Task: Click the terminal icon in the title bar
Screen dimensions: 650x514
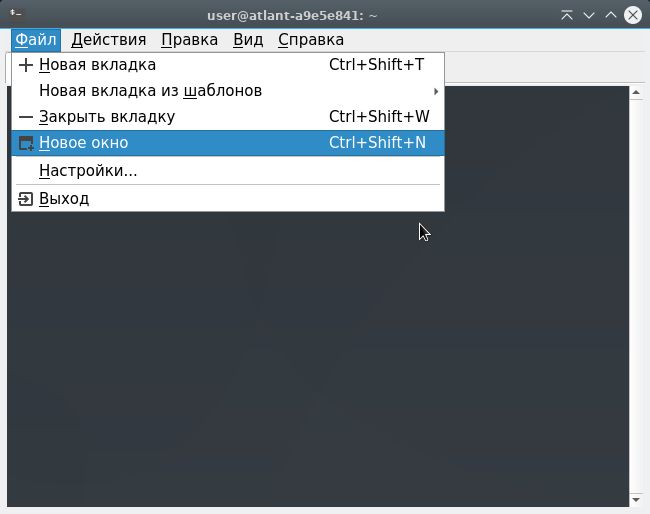Action: [x=17, y=15]
